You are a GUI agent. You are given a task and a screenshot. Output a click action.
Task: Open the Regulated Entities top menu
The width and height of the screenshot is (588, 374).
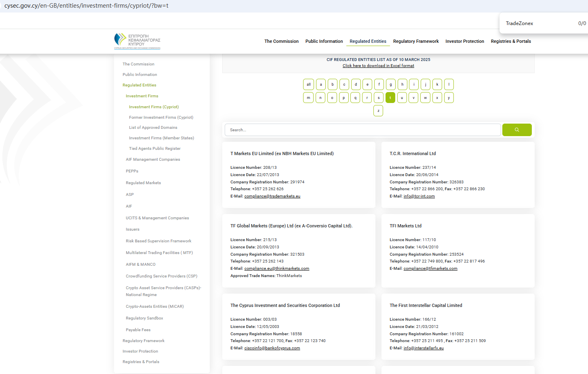368,41
